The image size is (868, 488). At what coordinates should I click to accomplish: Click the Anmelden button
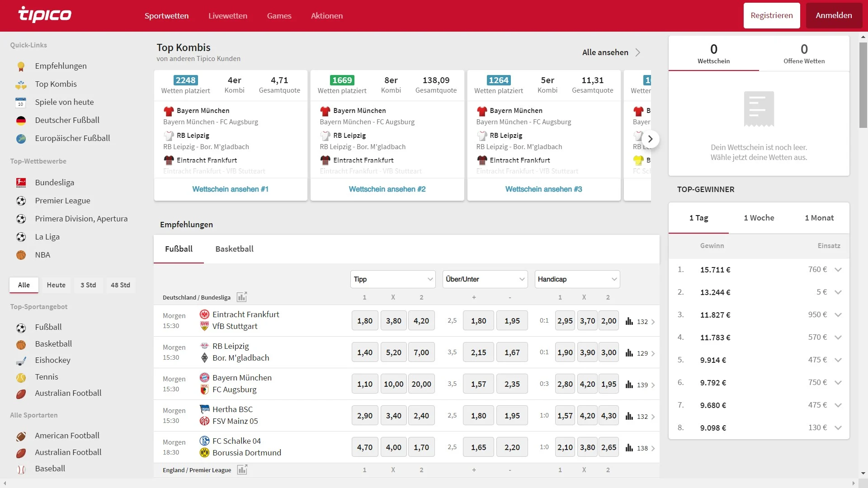click(x=834, y=15)
